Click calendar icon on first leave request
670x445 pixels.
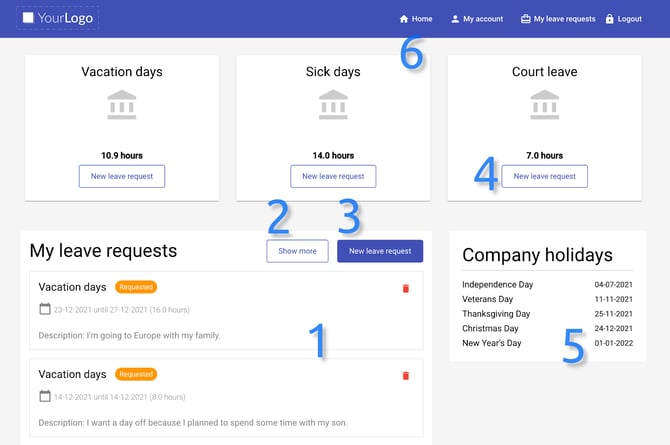[45, 309]
